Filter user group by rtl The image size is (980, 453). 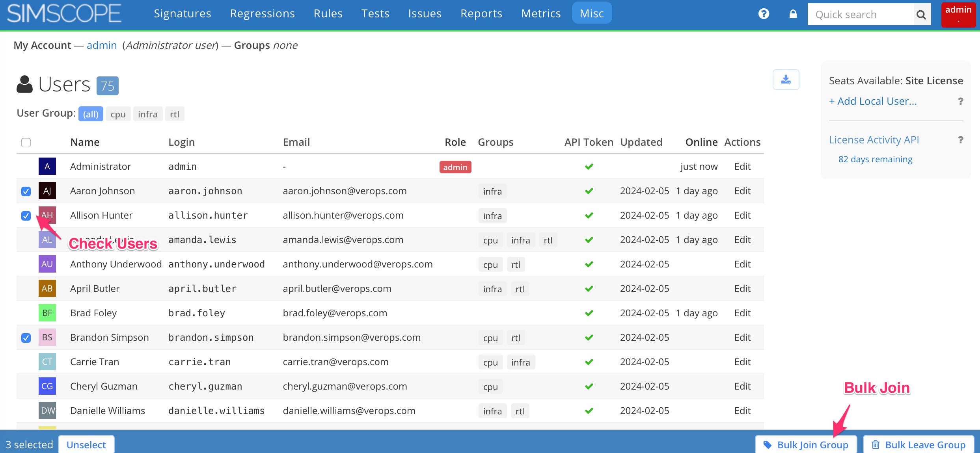175,114
